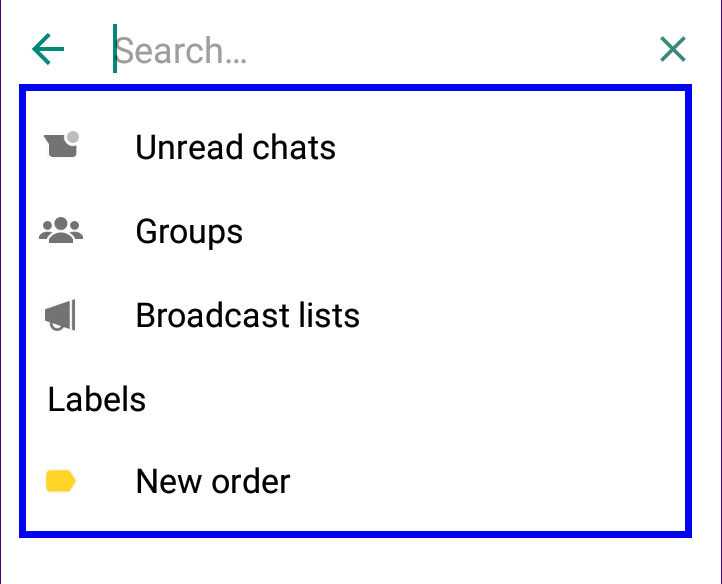Select the Unread chats filter text
This screenshot has height=584, width=722.
(236, 147)
